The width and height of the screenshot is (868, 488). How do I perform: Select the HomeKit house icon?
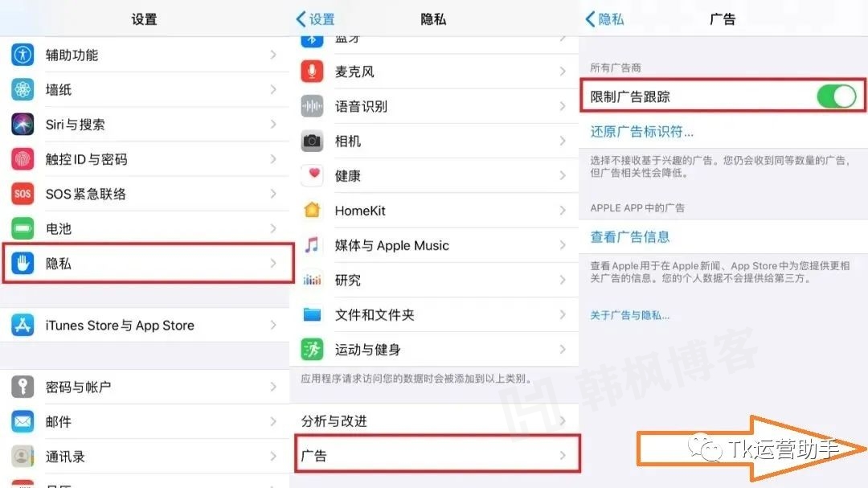(x=313, y=210)
